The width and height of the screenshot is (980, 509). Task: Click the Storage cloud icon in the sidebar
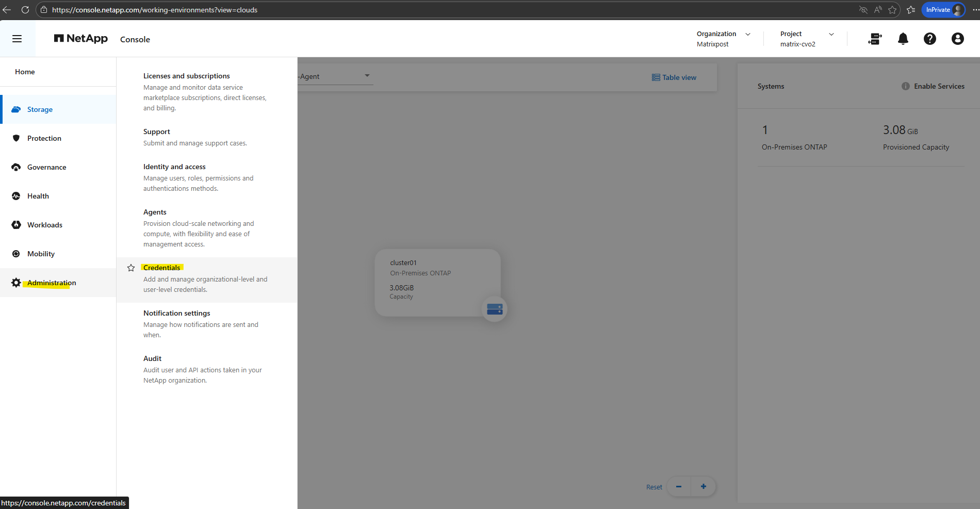pos(16,109)
